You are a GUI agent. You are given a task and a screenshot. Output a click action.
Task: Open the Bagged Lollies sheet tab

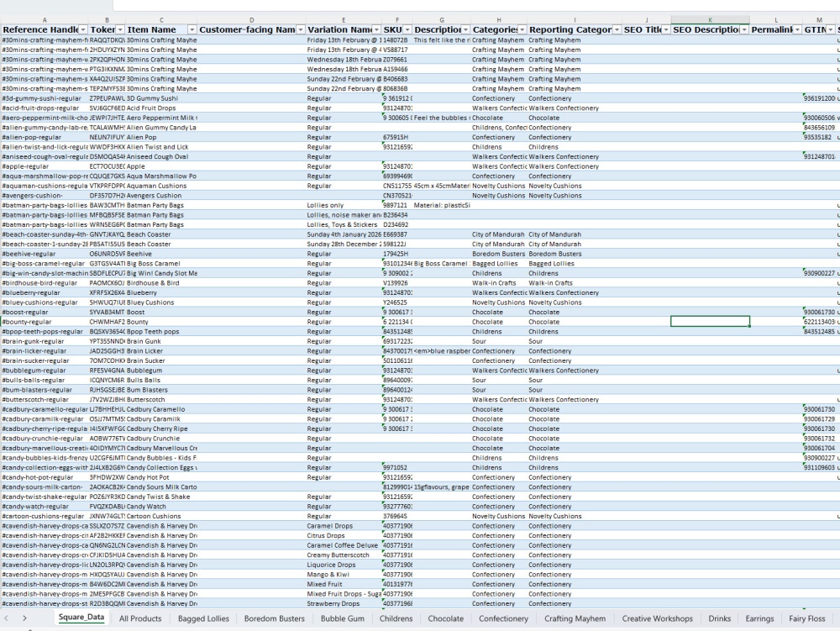203,618
